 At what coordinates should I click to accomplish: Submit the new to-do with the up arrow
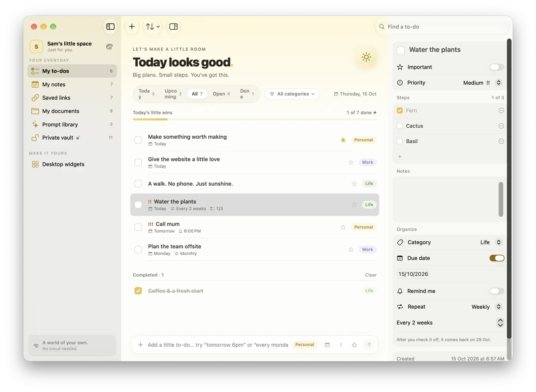pos(369,345)
